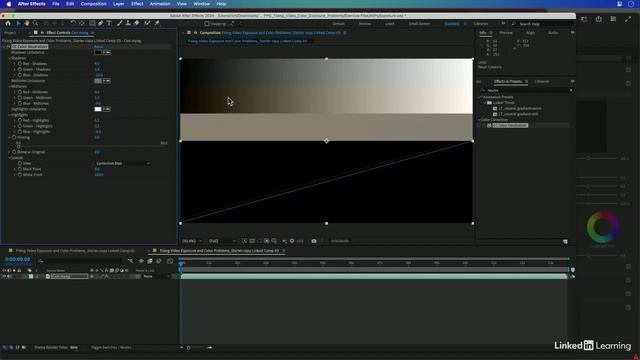Image resolution: width=640 pixels, height=360 pixels.
Task: Collapse the Midtones property group
Action: pyautogui.click(x=9, y=87)
